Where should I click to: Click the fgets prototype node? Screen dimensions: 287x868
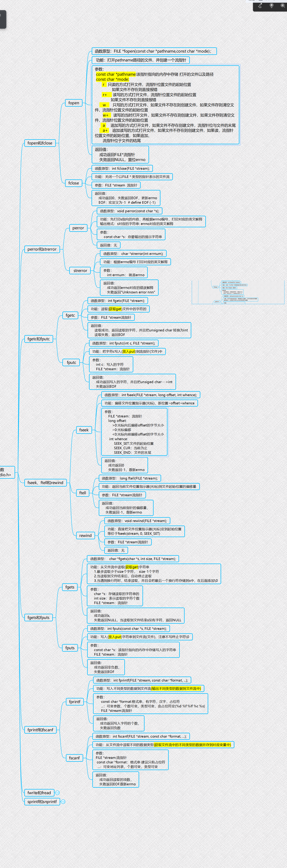(133, 559)
